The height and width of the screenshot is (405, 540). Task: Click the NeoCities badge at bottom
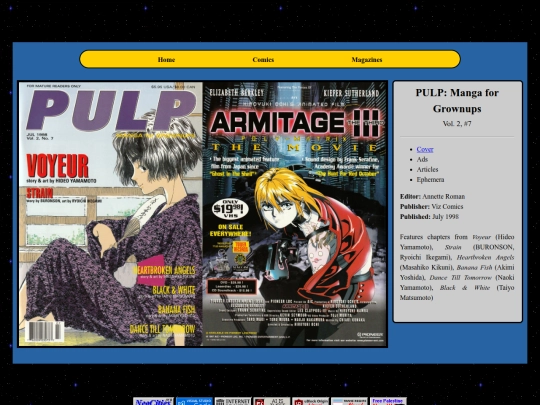pos(154,401)
